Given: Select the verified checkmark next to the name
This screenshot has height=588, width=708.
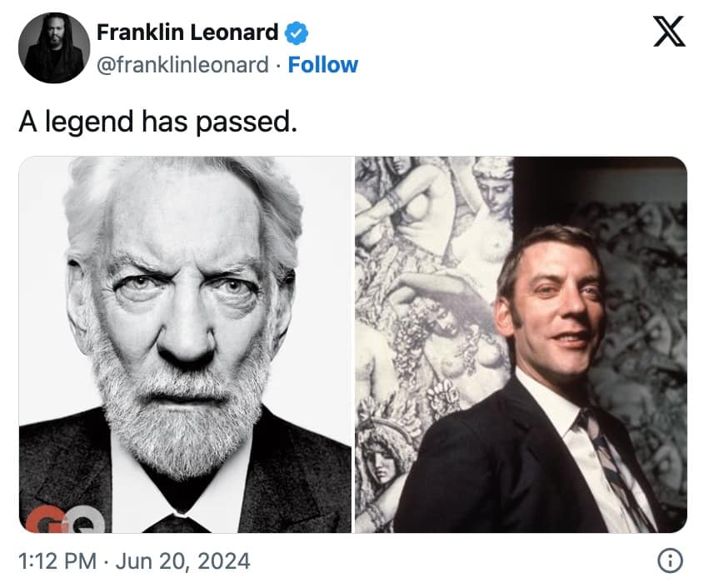Looking at the screenshot, I should click(x=295, y=32).
